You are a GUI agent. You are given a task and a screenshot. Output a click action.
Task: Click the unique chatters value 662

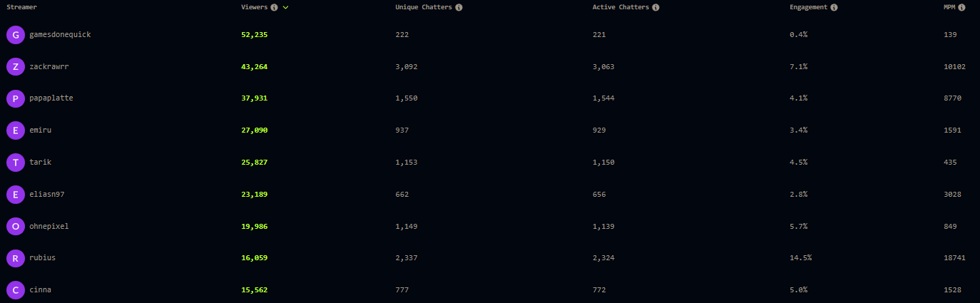pos(402,194)
